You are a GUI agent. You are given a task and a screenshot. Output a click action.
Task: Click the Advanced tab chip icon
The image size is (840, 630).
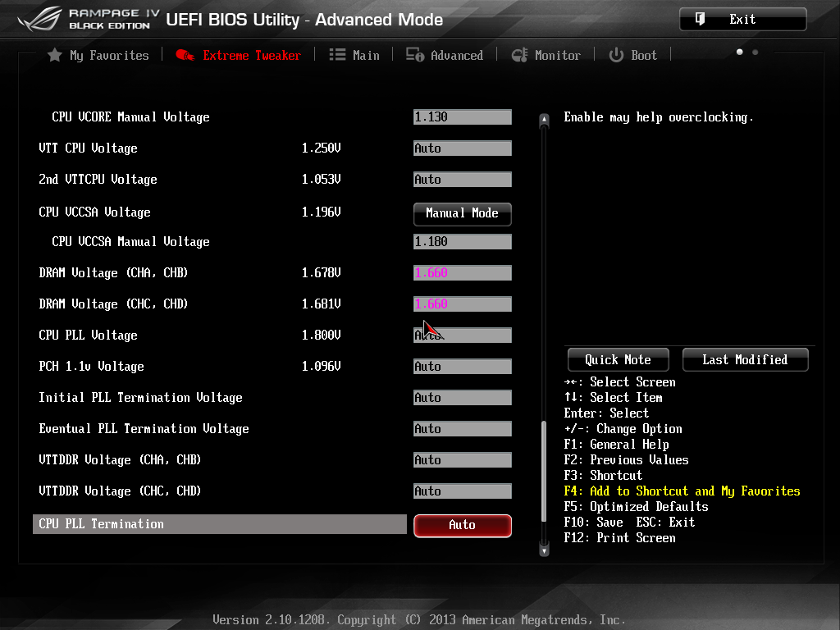(415, 55)
